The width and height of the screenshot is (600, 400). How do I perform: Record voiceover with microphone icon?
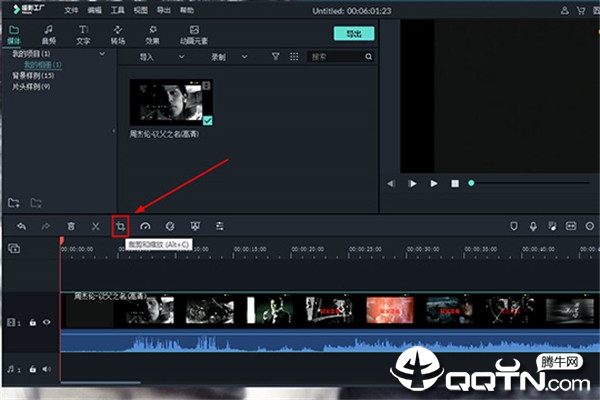coord(533,226)
